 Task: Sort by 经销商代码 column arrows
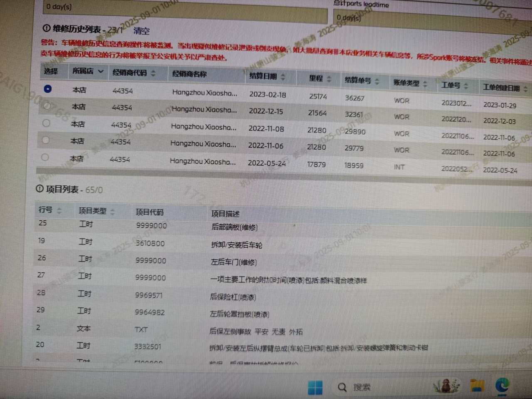pos(153,73)
